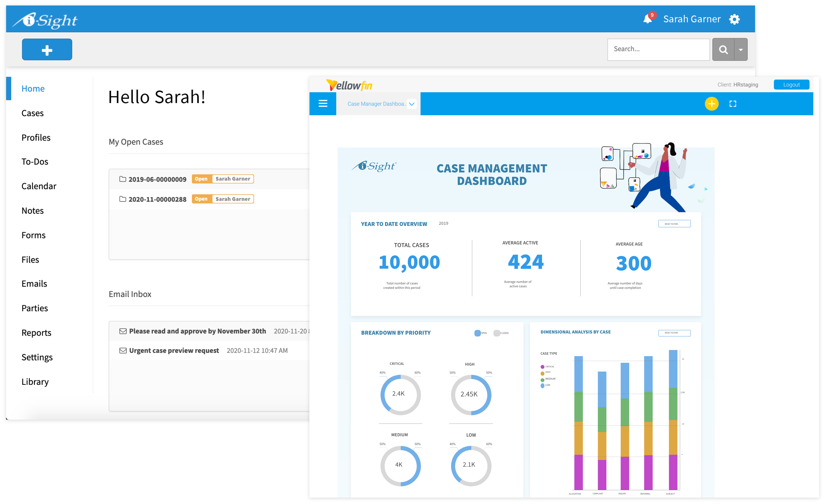Expand the search options dropdown arrow
The height and width of the screenshot is (504, 825).
(x=741, y=50)
